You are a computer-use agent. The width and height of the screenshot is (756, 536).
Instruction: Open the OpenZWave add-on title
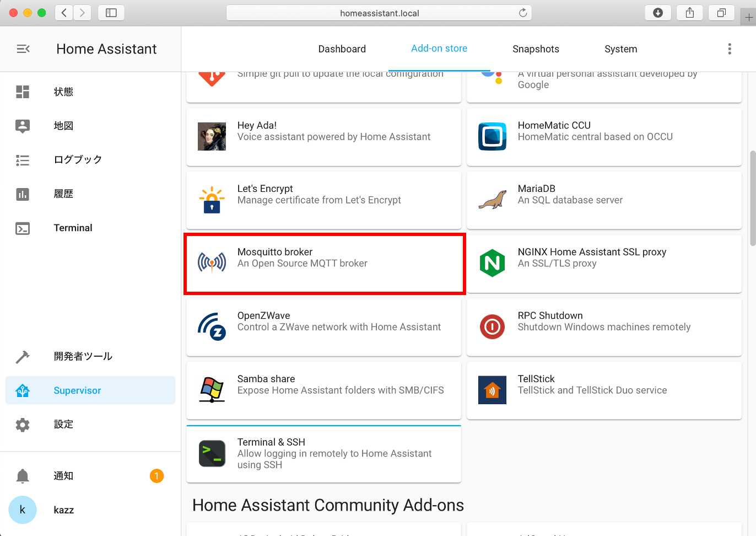pos(264,315)
